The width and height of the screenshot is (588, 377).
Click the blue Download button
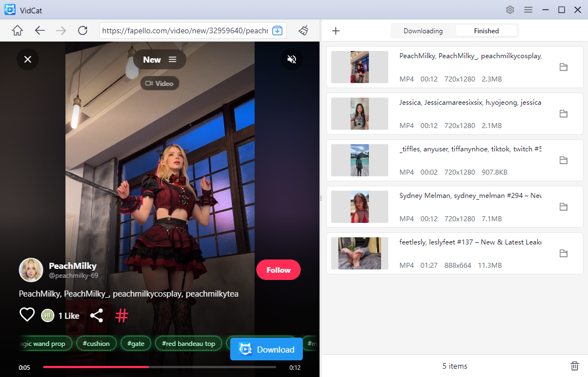pos(266,349)
